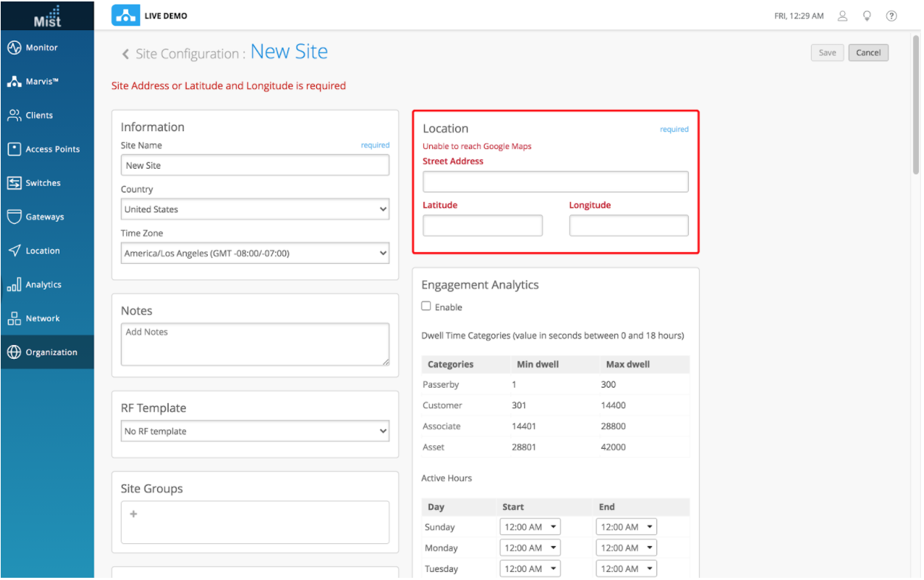Click the user account icon in header
This screenshot has height=580, width=924.
[x=843, y=15]
